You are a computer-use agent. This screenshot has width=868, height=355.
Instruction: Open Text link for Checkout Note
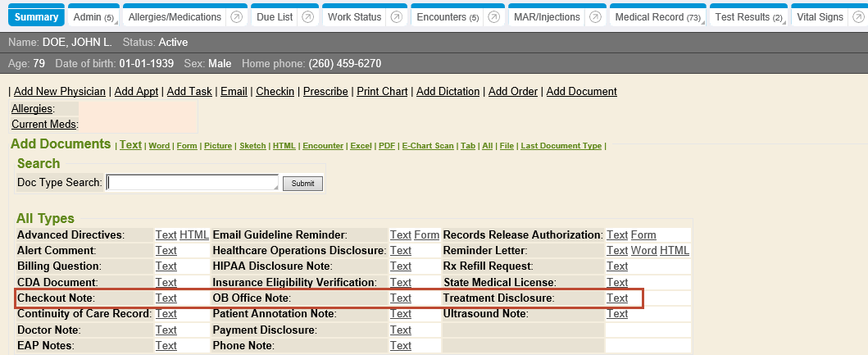tap(166, 298)
